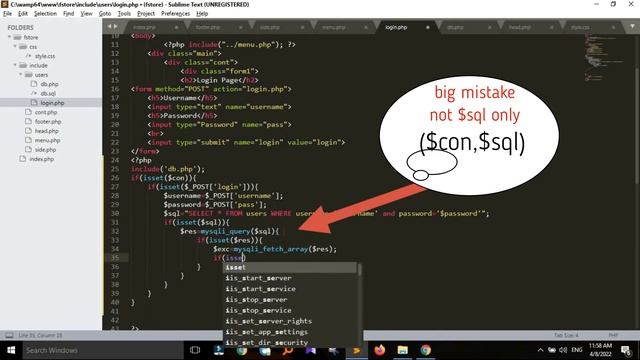The image size is (640, 360).
Task: Close the footer.php tab
Action: pyautogui.click(x=240, y=27)
